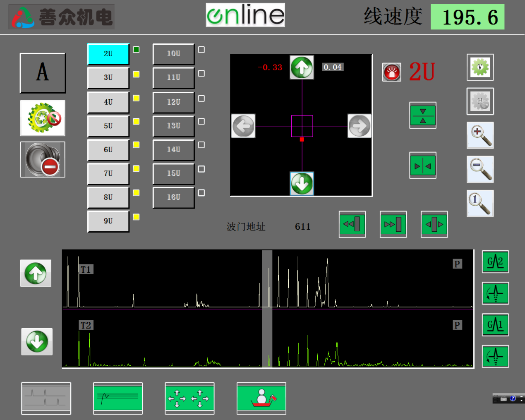The width and height of the screenshot is (525, 420).
Task: Toggle the checkbox next to 10U
Action: coord(201,50)
